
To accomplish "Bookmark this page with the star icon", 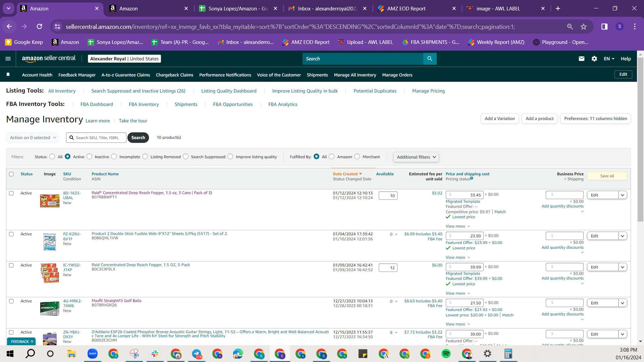I will pyautogui.click(x=584, y=26).
